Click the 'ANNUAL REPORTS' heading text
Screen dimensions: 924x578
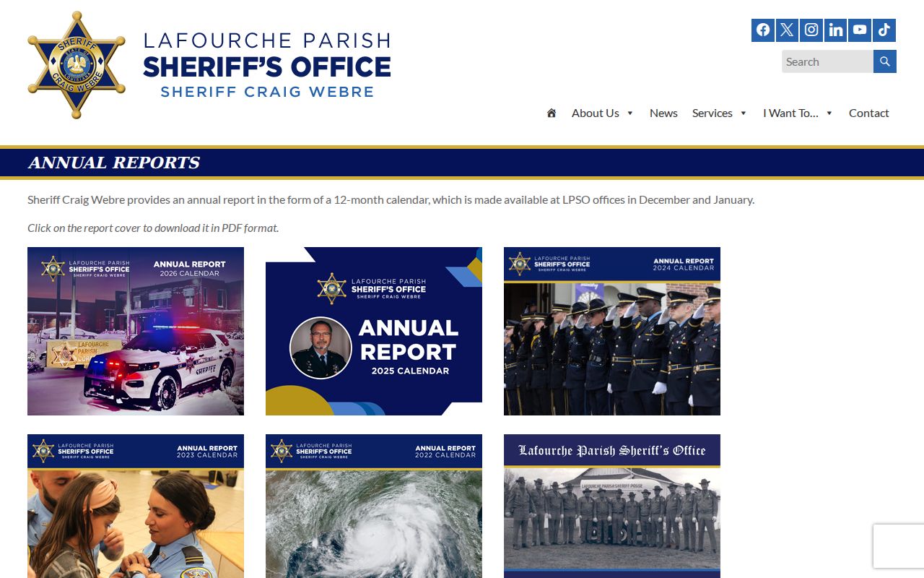[114, 163]
